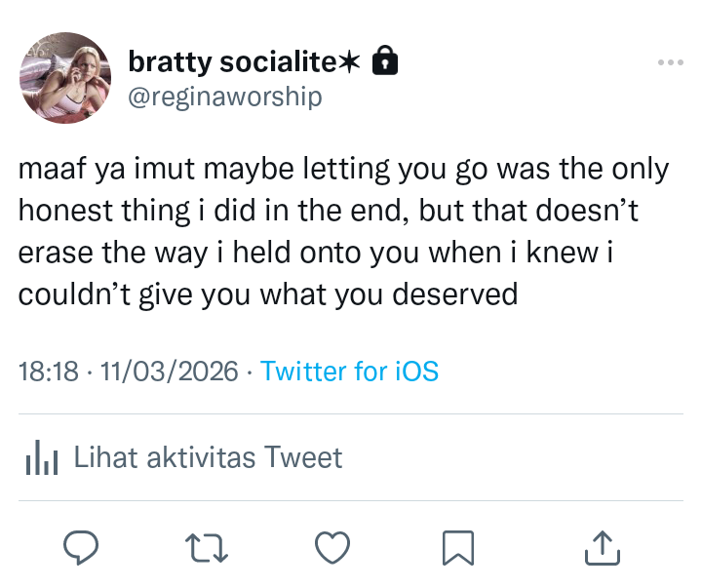Click the padlock icon beside the name
Viewport: 702px width, 588px height.
[x=386, y=63]
